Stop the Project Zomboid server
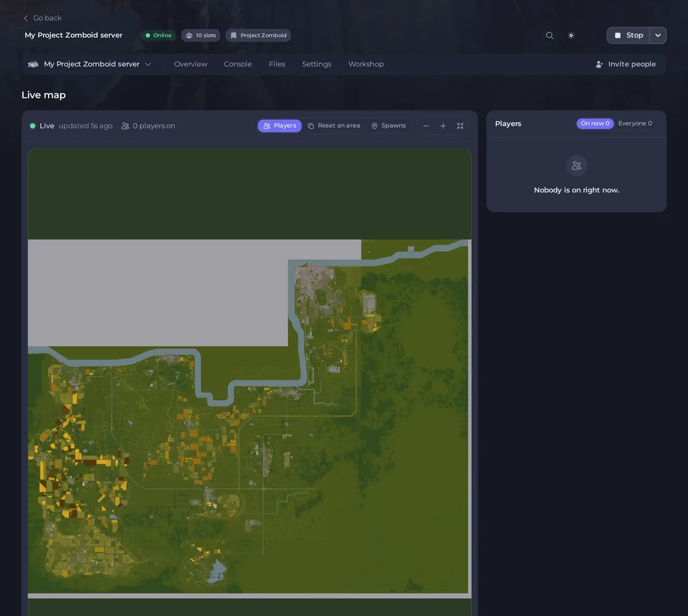688x616 pixels. point(628,36)
